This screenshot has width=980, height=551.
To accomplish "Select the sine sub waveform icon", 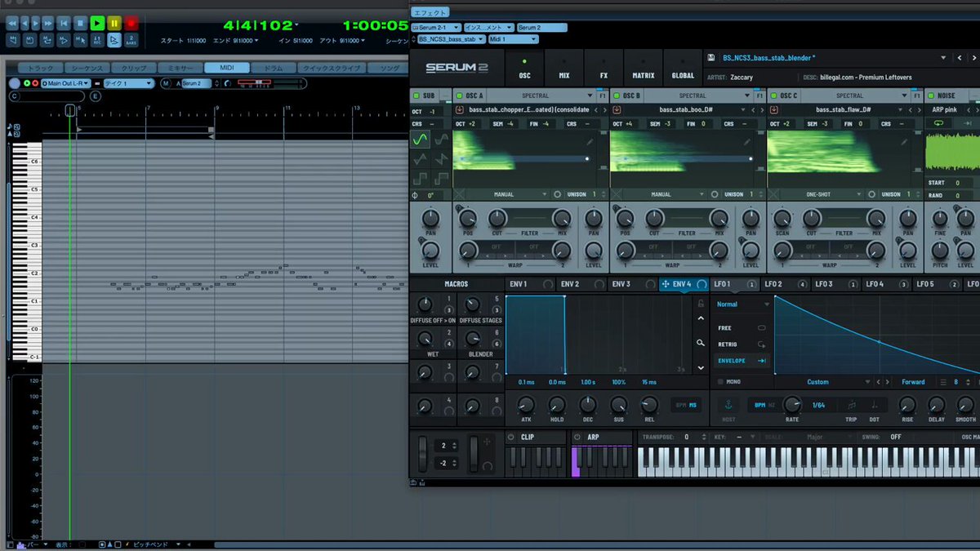I will pyautogui.click(x=421, y=140).
